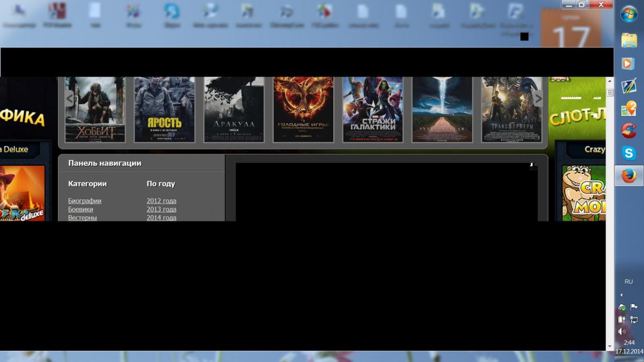The image size is (644, 362).
Task: Click the network tray icon
Action: tap(634, 319)
